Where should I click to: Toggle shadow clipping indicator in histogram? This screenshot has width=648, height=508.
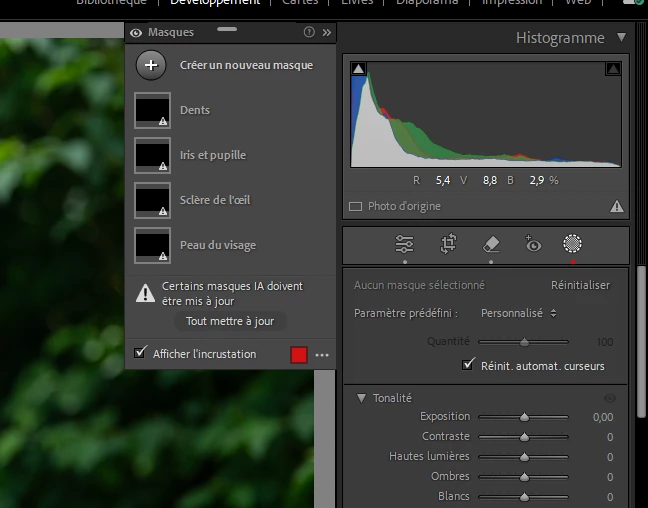[358, 69]
